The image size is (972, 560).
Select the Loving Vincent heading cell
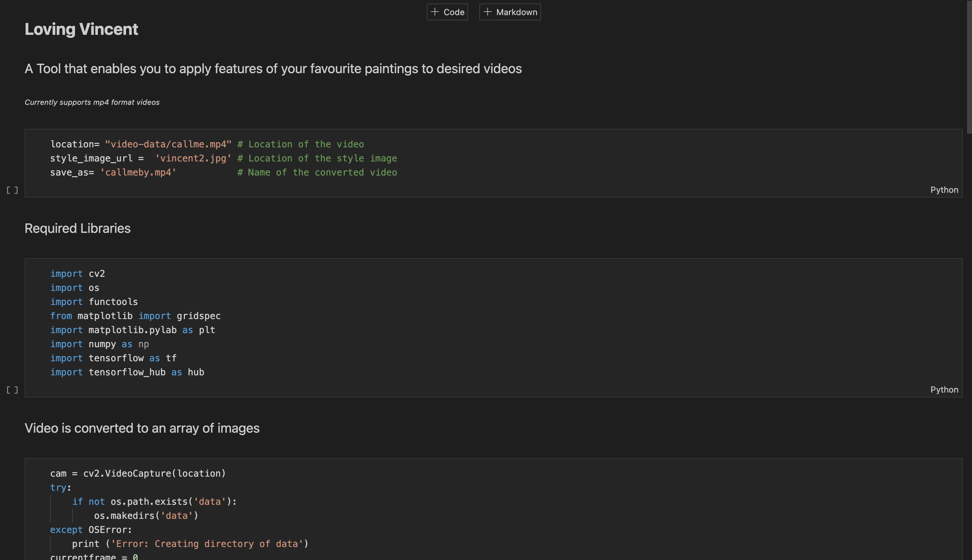tap(81, 29)
